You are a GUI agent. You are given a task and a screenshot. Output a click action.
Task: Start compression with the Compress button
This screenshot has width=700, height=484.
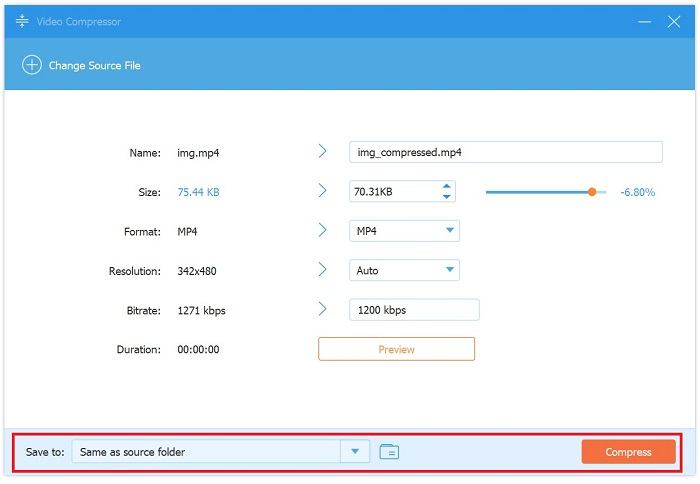[x=628, y=452]
